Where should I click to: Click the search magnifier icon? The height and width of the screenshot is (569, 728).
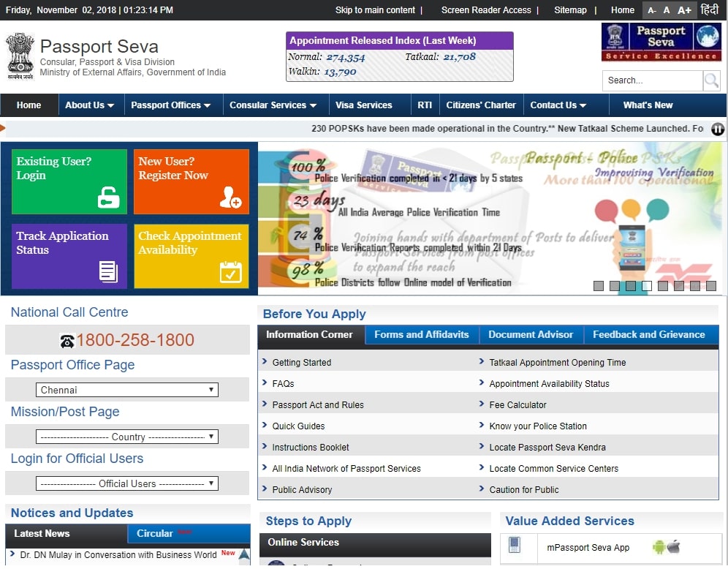pyautogui.click(x=711, y=81)
